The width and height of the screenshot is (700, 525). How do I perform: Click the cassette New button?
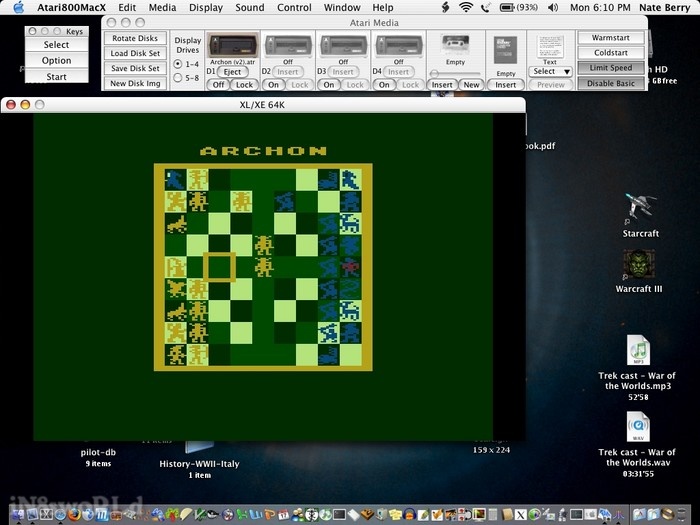tap(471, 85)
